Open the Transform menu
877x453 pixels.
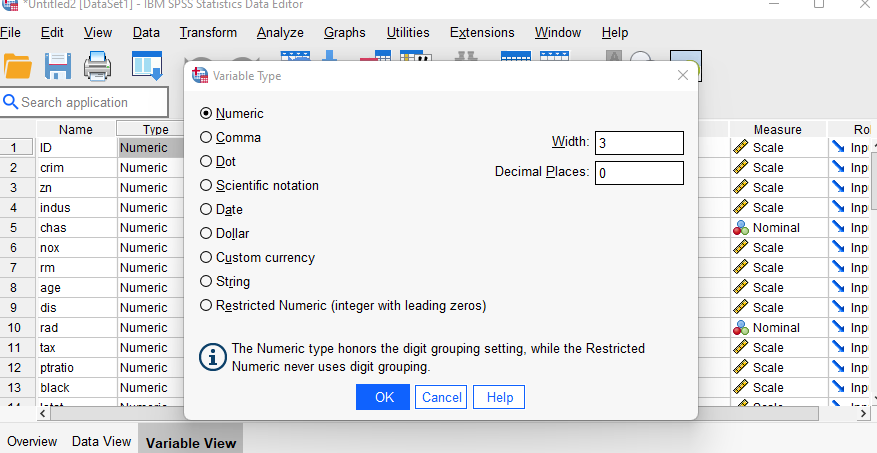[x=208, y=33]
